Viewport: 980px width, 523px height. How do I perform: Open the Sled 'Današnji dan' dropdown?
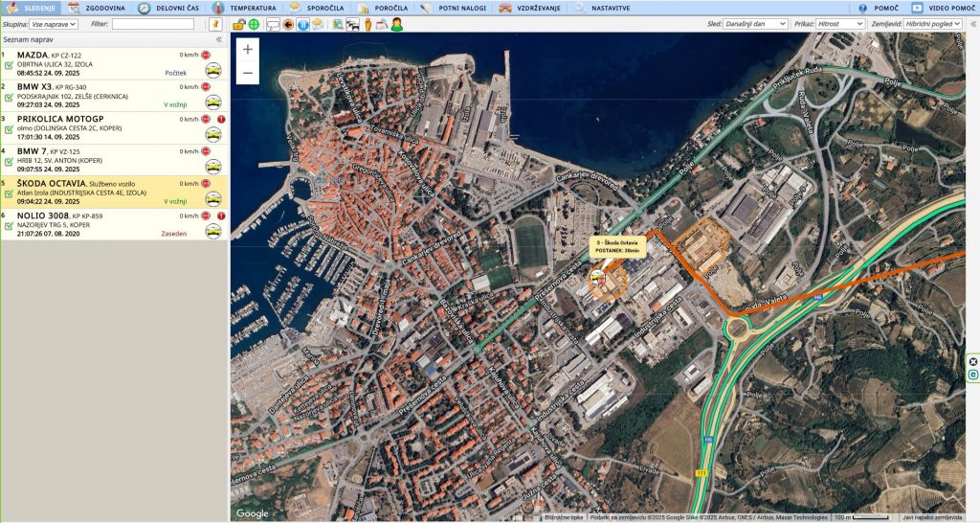click(755, 24)
